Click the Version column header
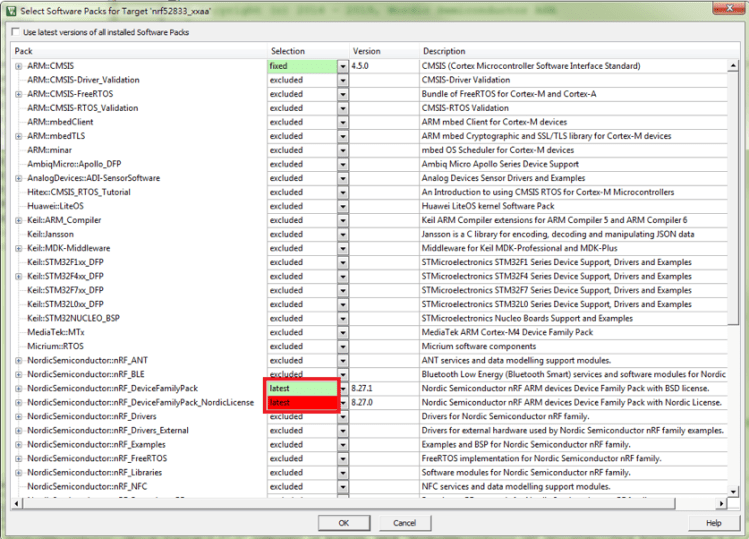Image resolution: width=749 pixels, height=539 pixels. click(x=384, y=51)
